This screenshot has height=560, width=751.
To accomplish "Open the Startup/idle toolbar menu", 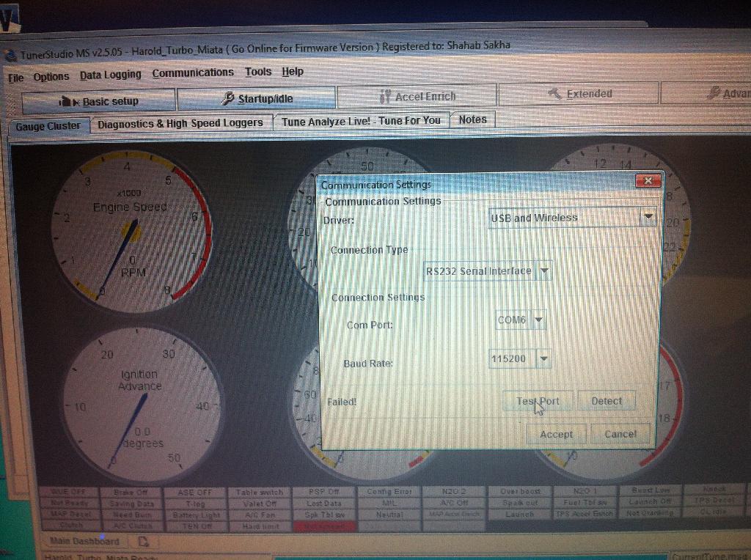I will click(256, 99).
